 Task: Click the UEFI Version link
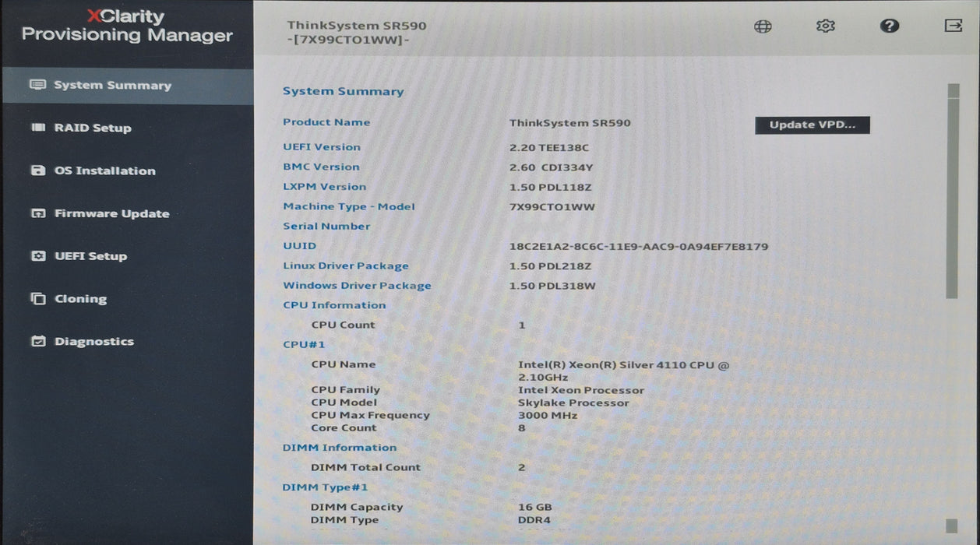[321, 147]
